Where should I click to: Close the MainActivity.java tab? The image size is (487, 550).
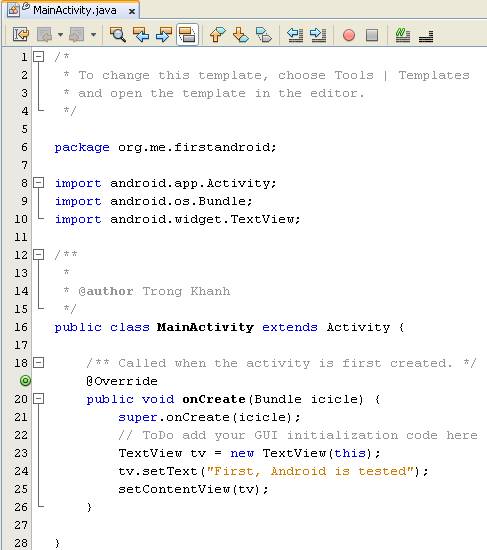click(x=132, y=12)
